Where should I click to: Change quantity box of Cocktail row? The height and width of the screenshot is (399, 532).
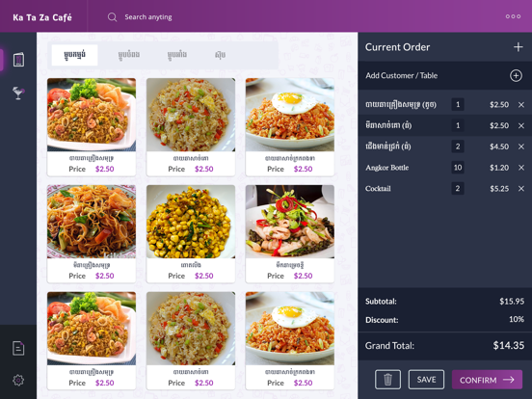click(x=458, y=188)
